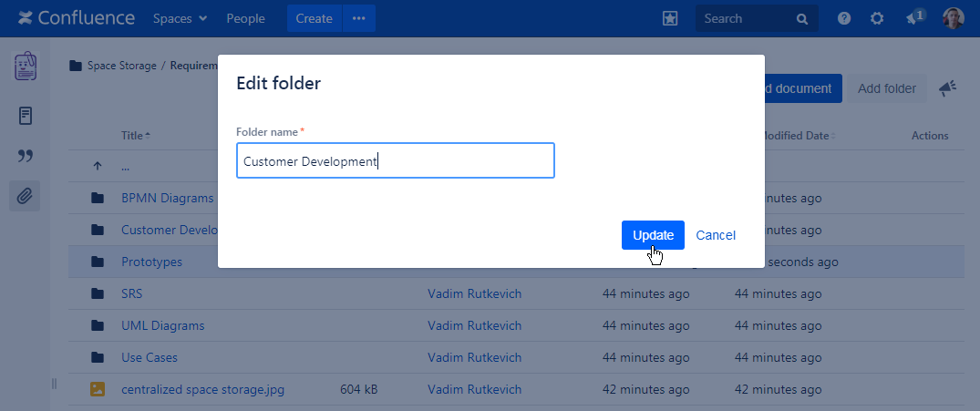Select the attachments paperclip sidebar icon

(x=26, y=195)
